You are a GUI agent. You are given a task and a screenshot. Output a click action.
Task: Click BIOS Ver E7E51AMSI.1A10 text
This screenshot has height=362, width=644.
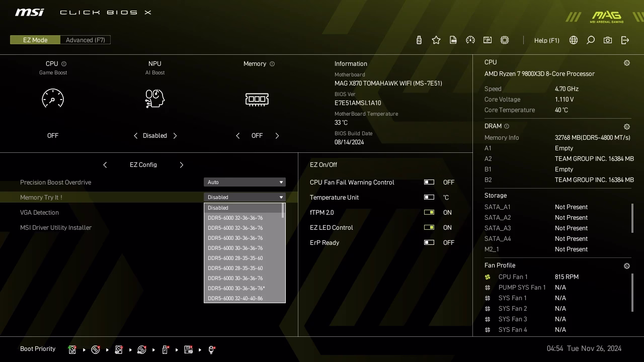coord(358,103)
